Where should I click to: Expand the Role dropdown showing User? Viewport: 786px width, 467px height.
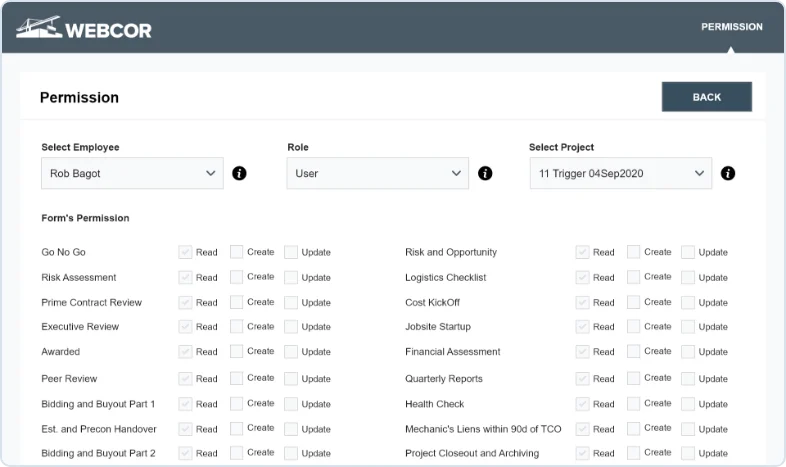(377, 173)
